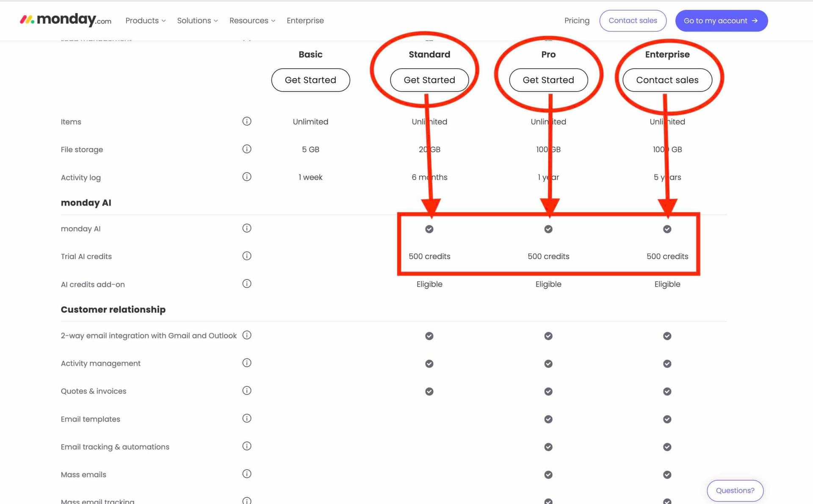Open the Pricing menu item
The image size is (813, 504).
pos(576,20)
